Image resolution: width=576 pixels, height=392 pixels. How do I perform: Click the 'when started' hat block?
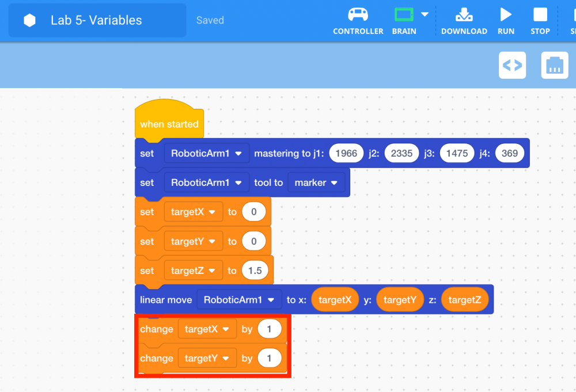click(x=169, y=123)
